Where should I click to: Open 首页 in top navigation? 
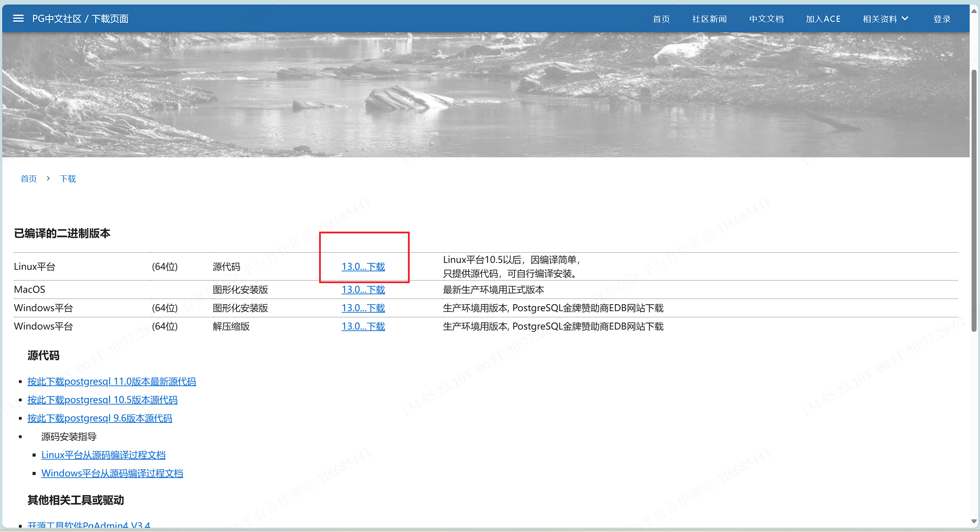(x=661, y=19)
